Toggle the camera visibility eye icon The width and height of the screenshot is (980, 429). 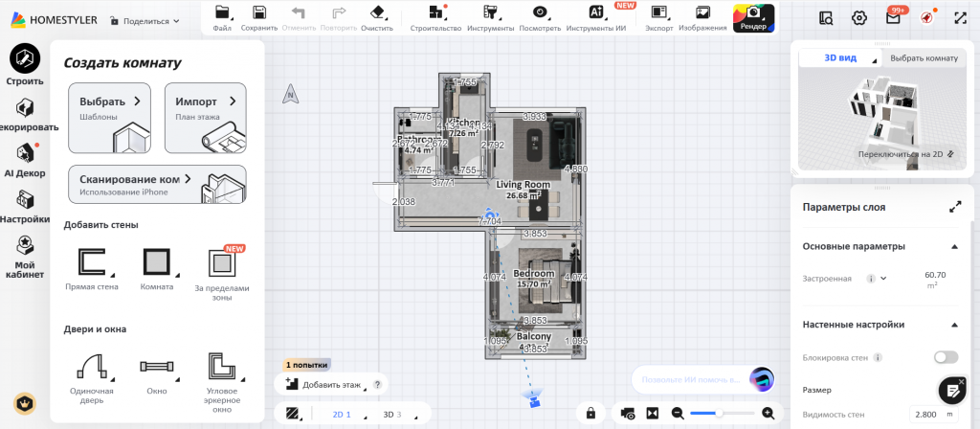click(628, 413)
